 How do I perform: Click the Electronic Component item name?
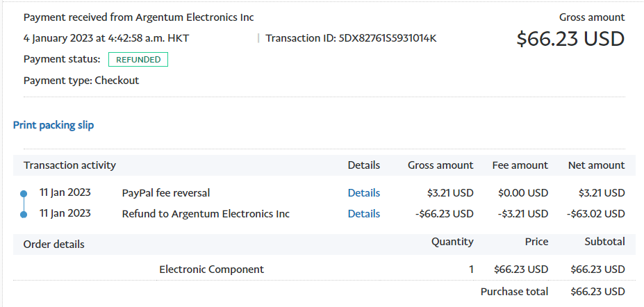(x=211, y=269)
